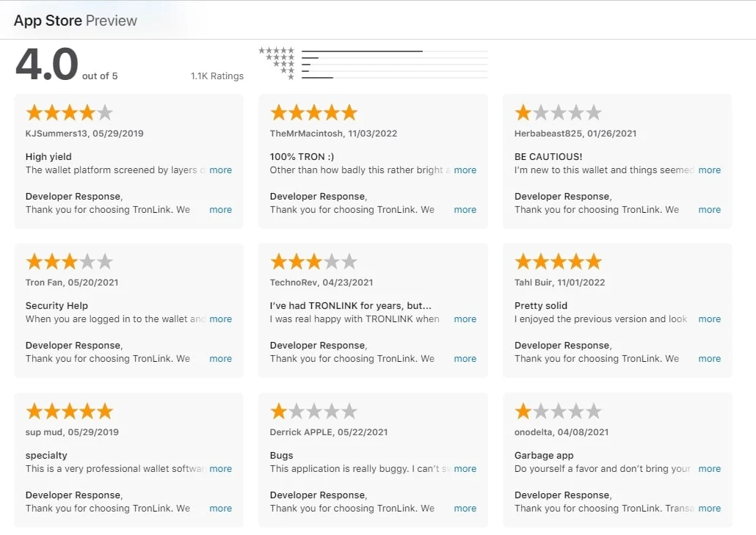Click the 'I've had TRONLINK for years, but...' title

pyautogui.click(x=351, y=305)
